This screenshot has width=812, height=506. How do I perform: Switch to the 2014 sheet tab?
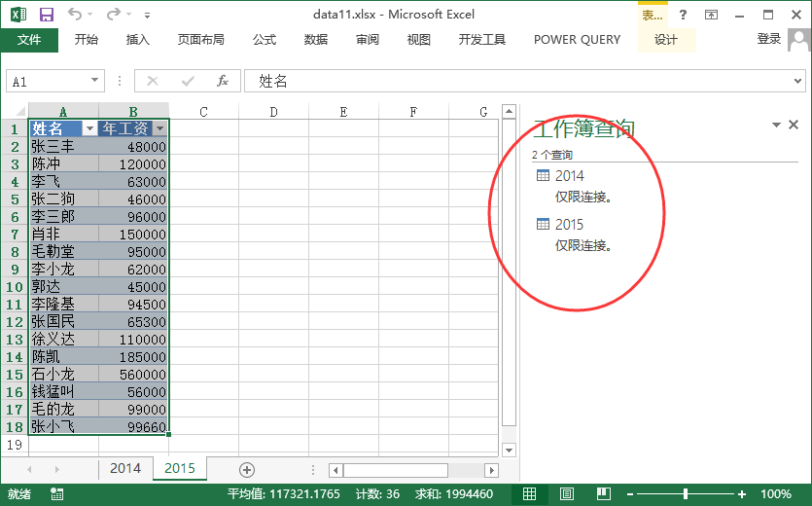pos(125,468)
